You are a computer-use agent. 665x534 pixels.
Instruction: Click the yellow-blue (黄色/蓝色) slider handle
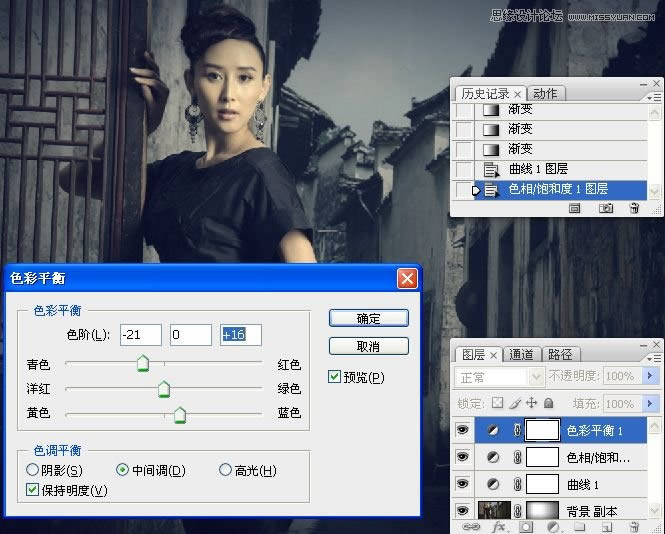tap(180, 414)
